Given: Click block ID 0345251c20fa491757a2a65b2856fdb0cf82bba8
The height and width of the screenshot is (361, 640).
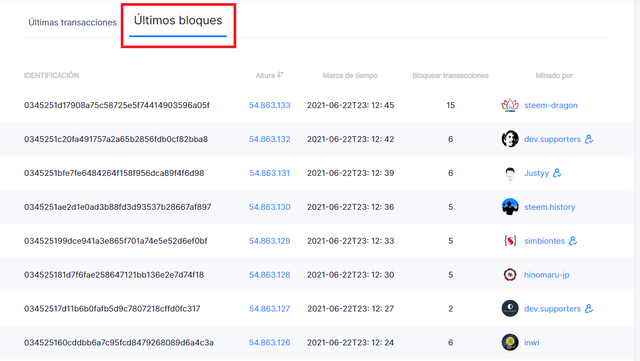Looking at the screenshot, I should pos(116,139).
